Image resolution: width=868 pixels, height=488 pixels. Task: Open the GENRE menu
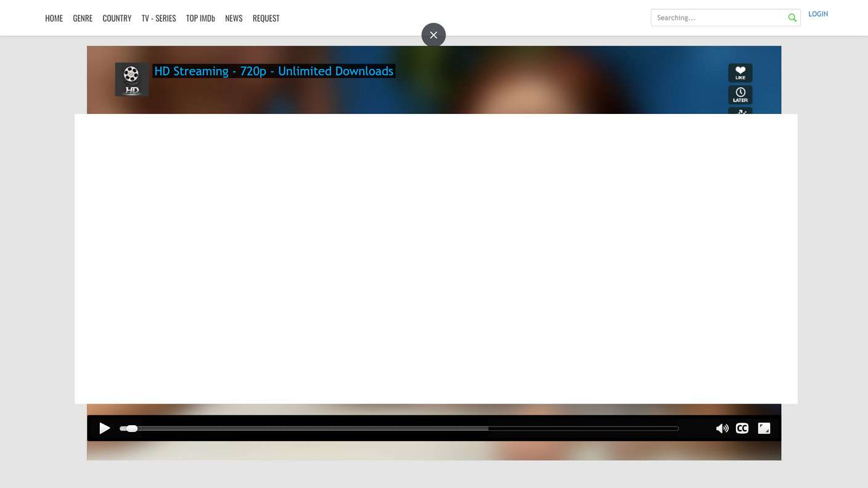(83, 18)
